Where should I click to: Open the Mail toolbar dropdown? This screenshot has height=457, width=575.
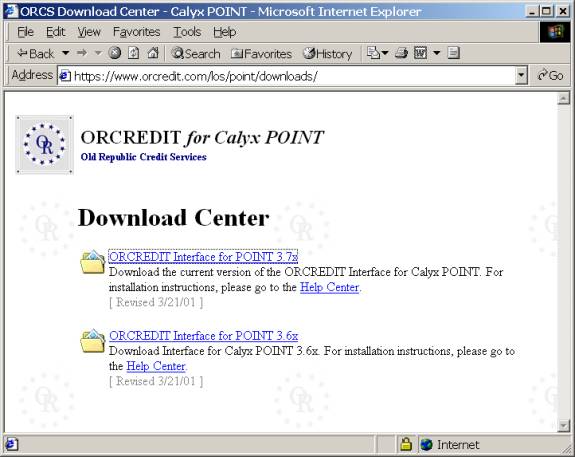click(x=378, y=53)
